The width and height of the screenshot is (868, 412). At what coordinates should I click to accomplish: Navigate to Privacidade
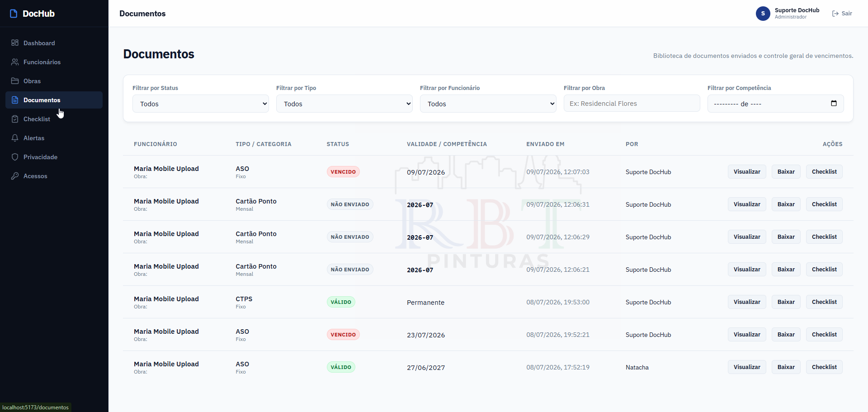[54, 157]
